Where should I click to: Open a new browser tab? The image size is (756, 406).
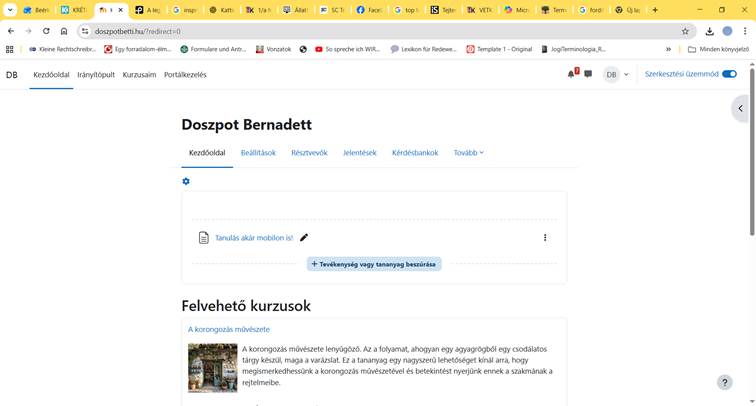click(x=655, y=10)
